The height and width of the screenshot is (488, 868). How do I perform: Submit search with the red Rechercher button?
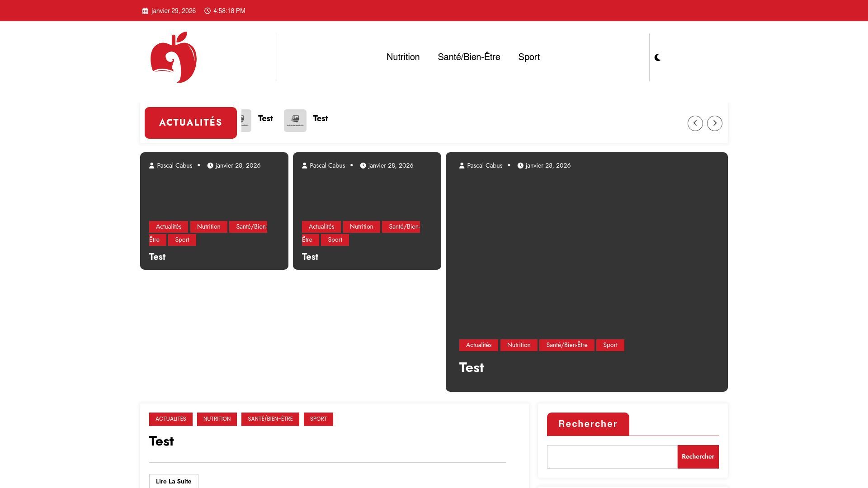(698, 457)
